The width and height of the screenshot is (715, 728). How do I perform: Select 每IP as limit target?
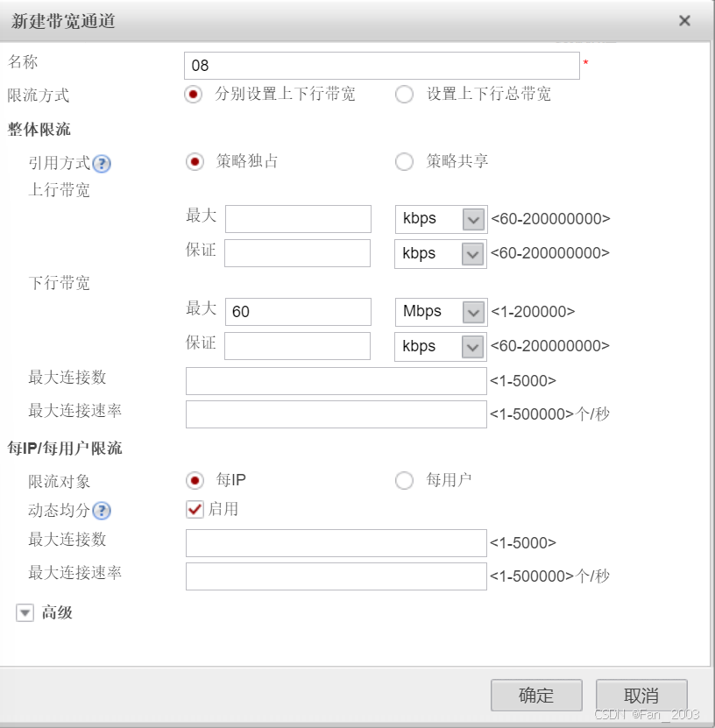point(195,481)
